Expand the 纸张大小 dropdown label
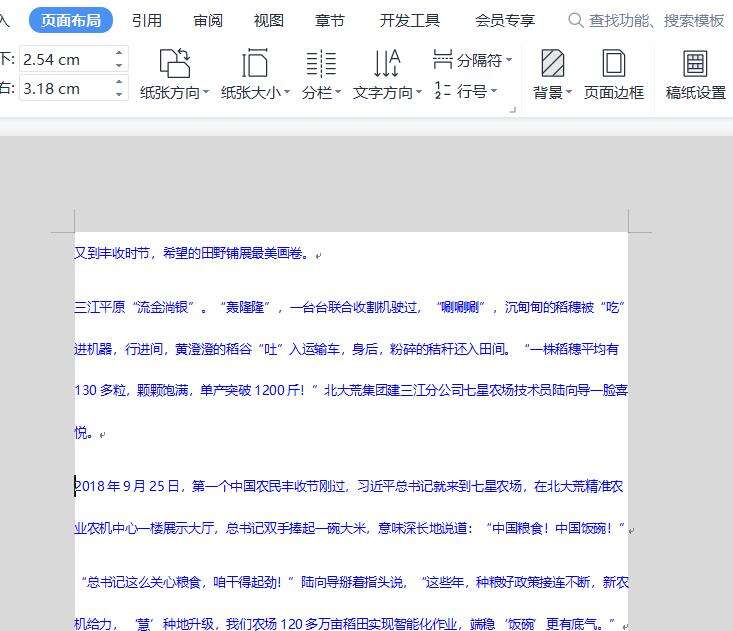 click(x=255, y=93)
